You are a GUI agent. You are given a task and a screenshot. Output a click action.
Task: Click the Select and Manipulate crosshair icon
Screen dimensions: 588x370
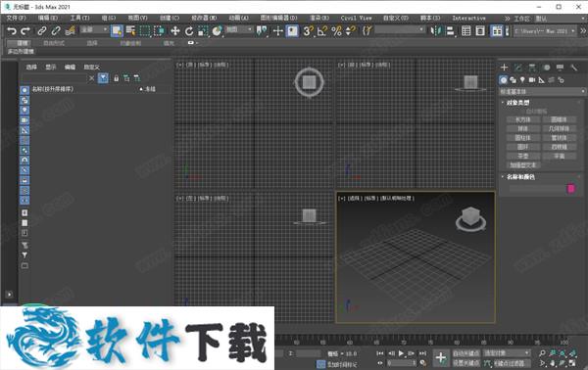point(278,31)
